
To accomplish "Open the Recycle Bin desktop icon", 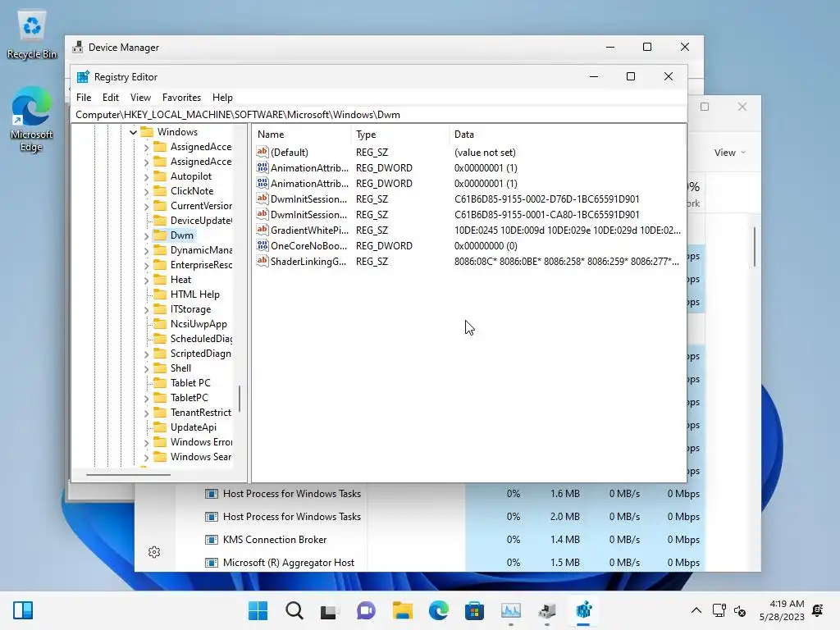I will tap(32, 34).
